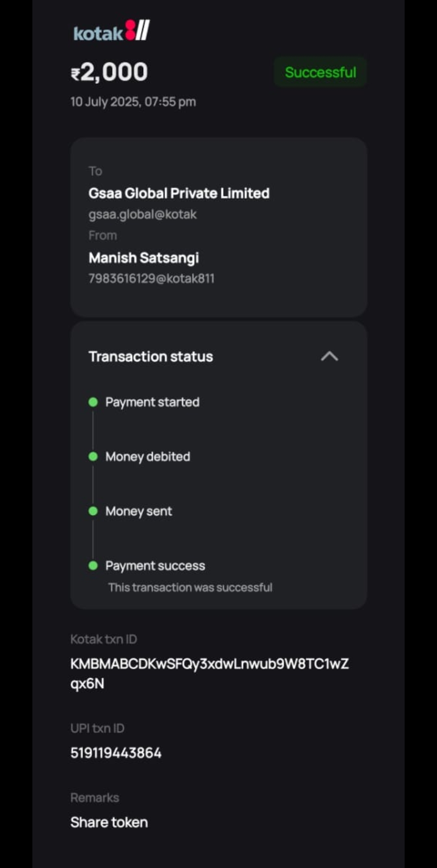
Task: Click the green Money sent status dot
Action: point(93,511)
